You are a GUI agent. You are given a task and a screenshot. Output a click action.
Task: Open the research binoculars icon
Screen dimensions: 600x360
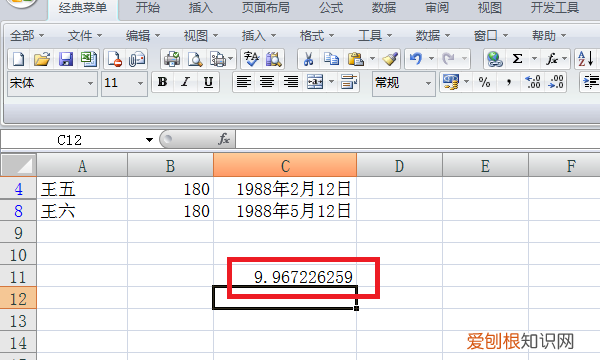click(274, 59)
